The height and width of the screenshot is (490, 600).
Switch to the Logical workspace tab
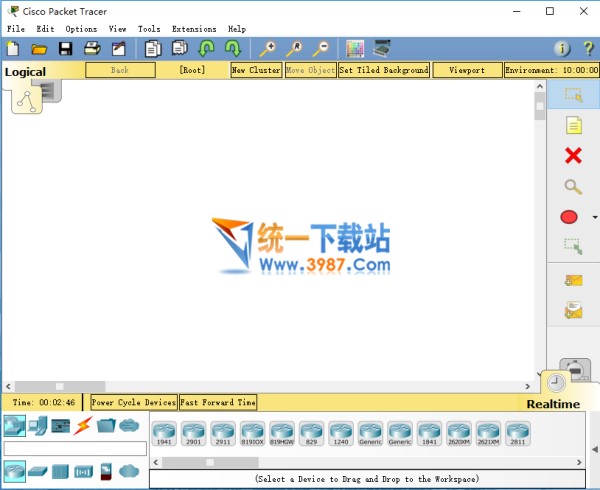click(26, 71)
